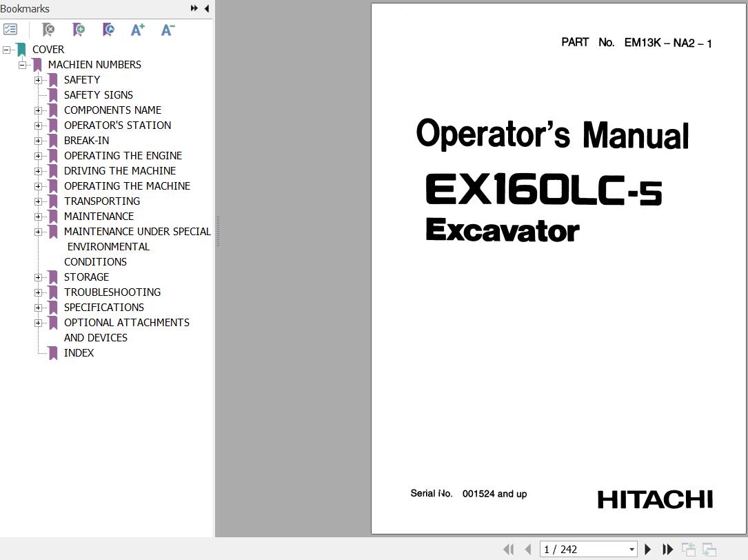Open SPECIFICATIONS bookmark label
Image resolution: width=748 pixels, height=560 pixels.
[x=104, y=308]
